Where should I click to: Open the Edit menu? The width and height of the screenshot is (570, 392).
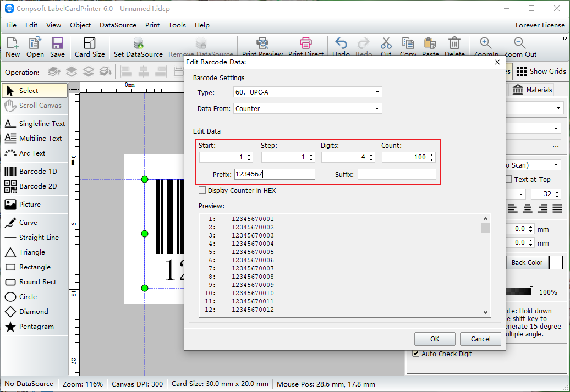[x=31, y=25]
